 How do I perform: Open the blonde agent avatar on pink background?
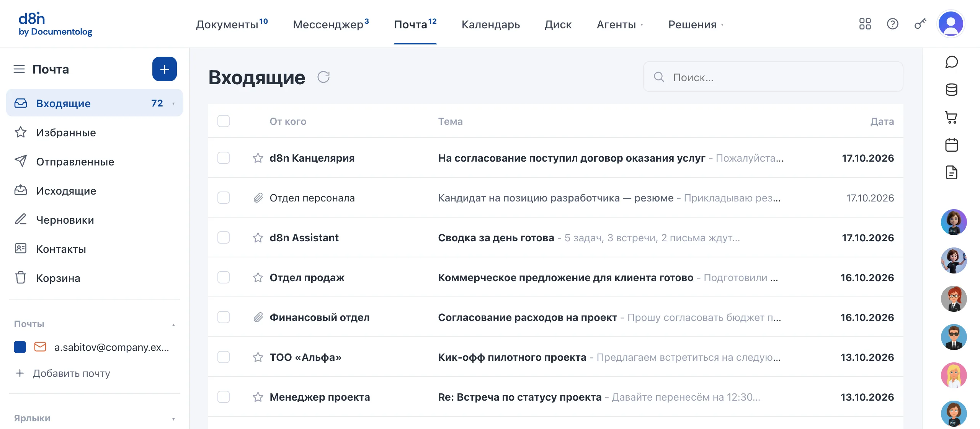click(954, 375)
